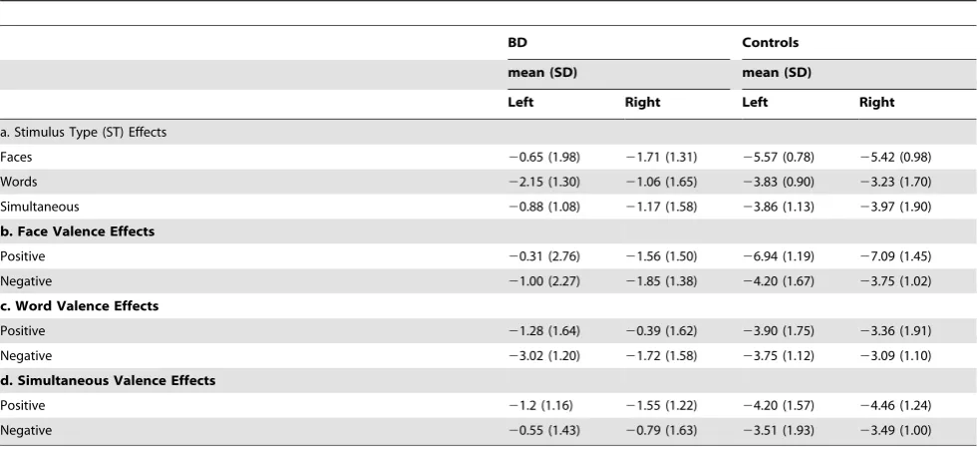Select the Simultaneous row label
This screenshot has height=449, width=980.
39,207
